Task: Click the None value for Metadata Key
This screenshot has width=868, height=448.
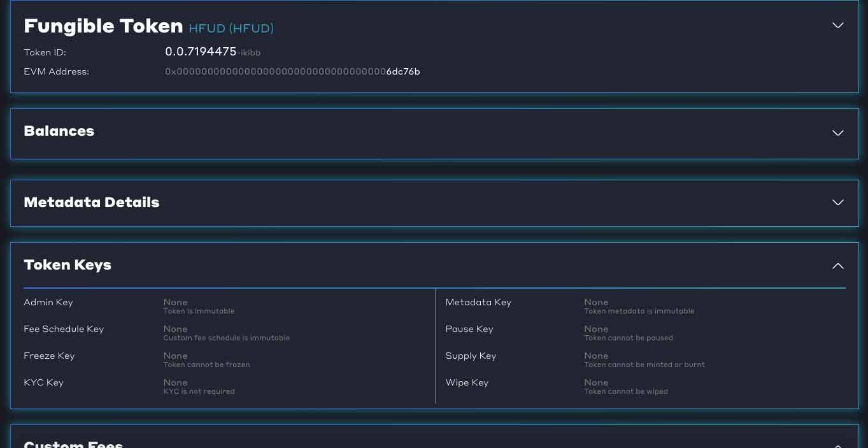Action: coord(596,302)
